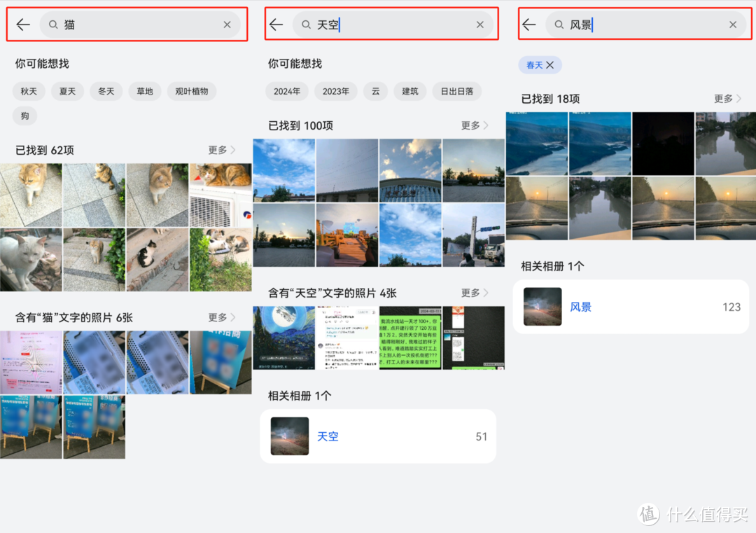Screen dimensions: 756x533
Task: Switch to the 2024年 suggestion under 天空
Action: tap(287, 91)
